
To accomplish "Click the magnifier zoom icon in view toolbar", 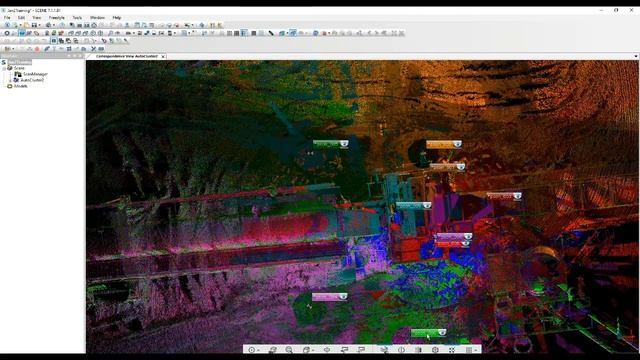I will click(x=289, y=350).
